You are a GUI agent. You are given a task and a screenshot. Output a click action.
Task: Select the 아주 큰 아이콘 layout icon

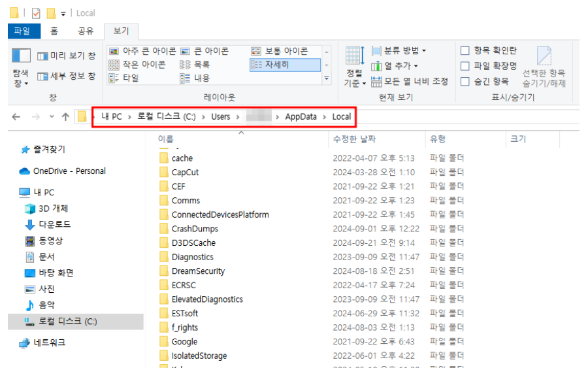tap(114, 51)
